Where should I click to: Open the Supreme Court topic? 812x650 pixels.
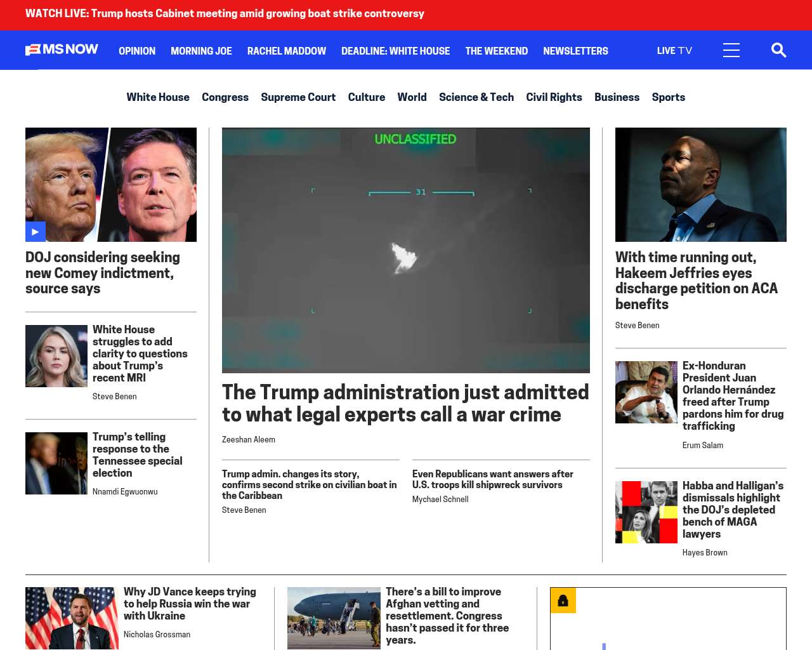(x=298, y=97)
